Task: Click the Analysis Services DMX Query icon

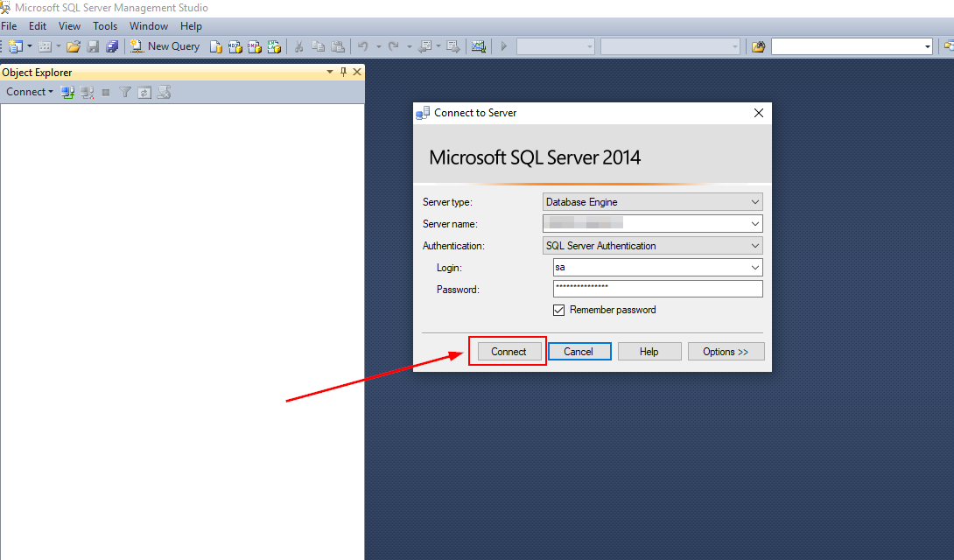Action: (255, 46)
